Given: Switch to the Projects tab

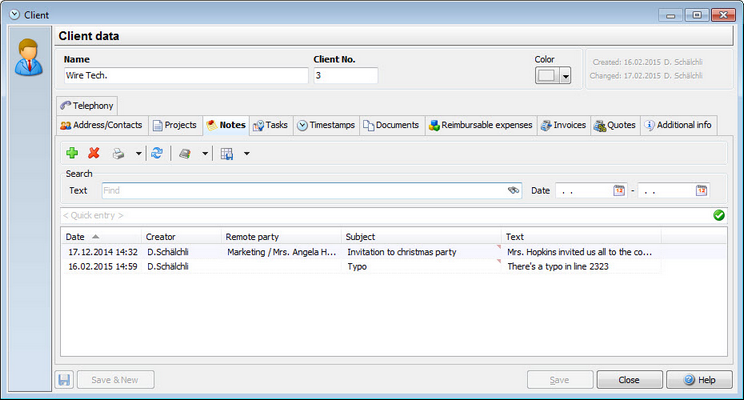Looking at the screenshot, I should click(175, 125).
